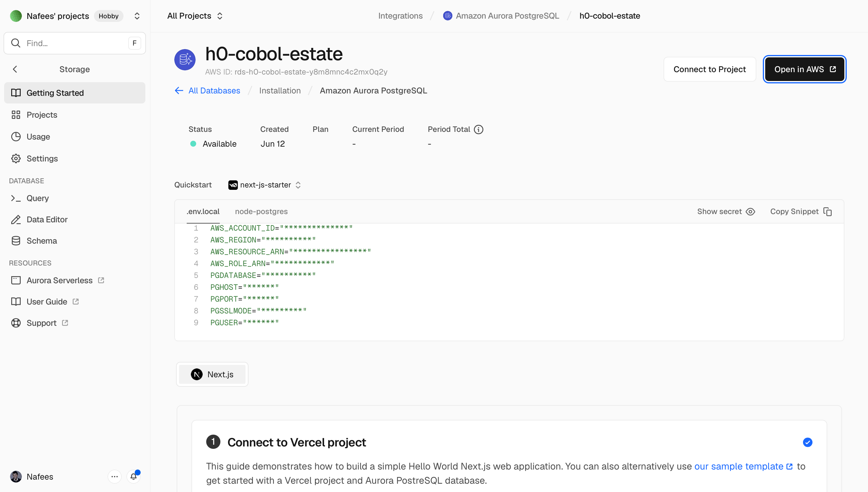This screenshot has width=868, height=492.
Task: Click the Aurora Serverless window icon
Action: point(16,281)
